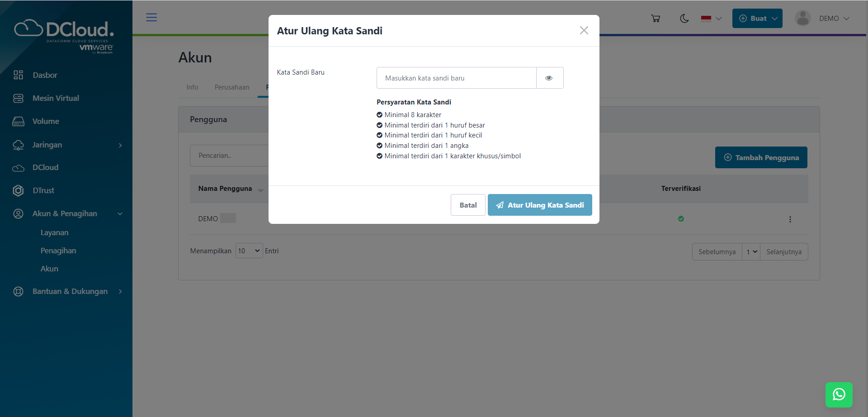This screenshot has width=868, height=417.
Task: Click the new password input field
Action: click(456, 78)
